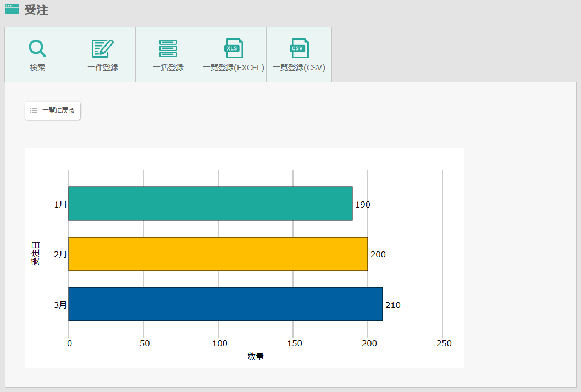Click the 1月 axis label
This screenshot has height=392, width=581.
[x=60, y=204]
